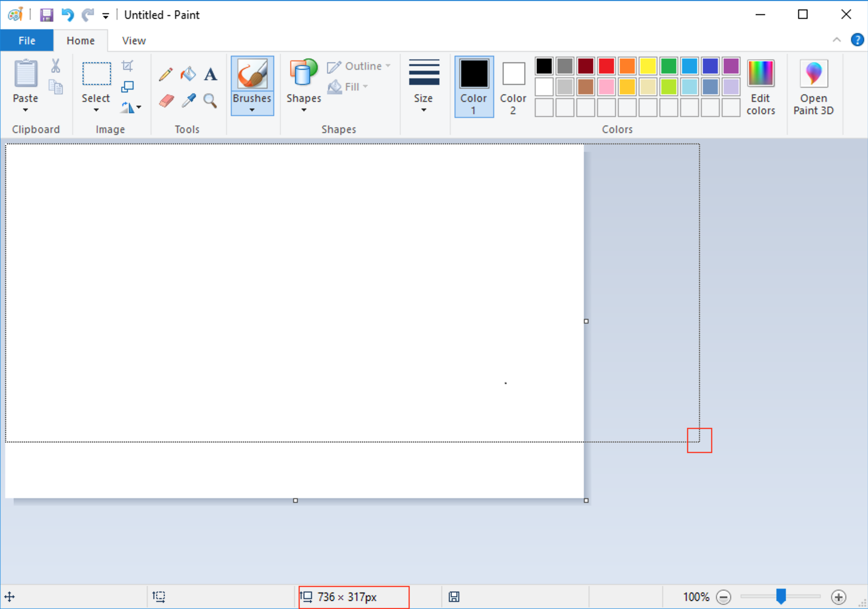Click the Edit colors button

(760, 87)
